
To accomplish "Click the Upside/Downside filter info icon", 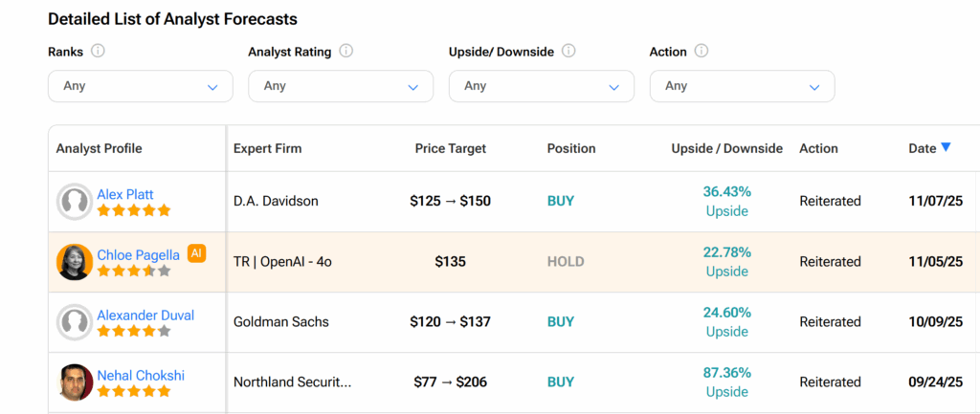I will pyautogui.click(x=568, y=52).
